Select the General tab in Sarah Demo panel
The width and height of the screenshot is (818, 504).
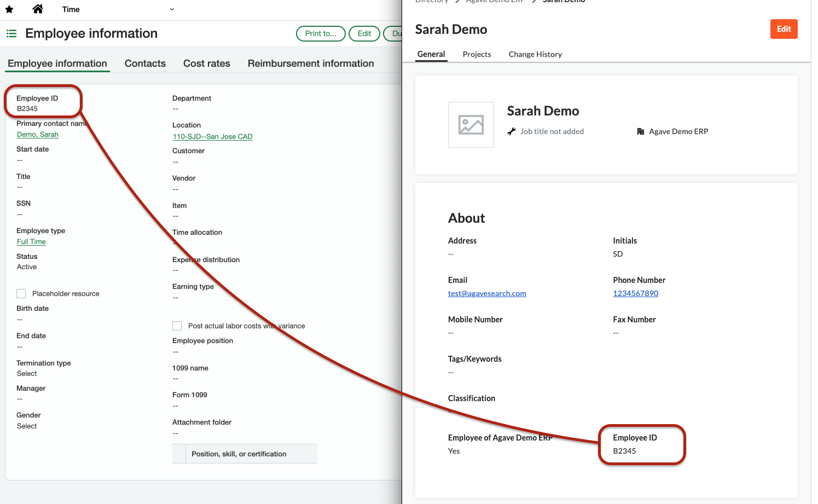pos(431,54)
